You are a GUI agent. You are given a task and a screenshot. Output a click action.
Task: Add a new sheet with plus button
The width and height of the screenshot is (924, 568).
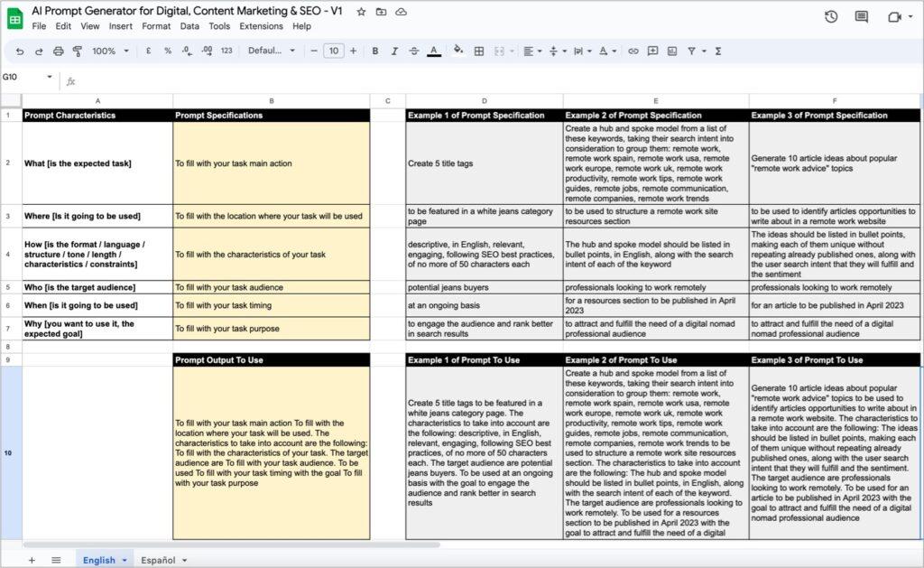(x=32, y=561)
